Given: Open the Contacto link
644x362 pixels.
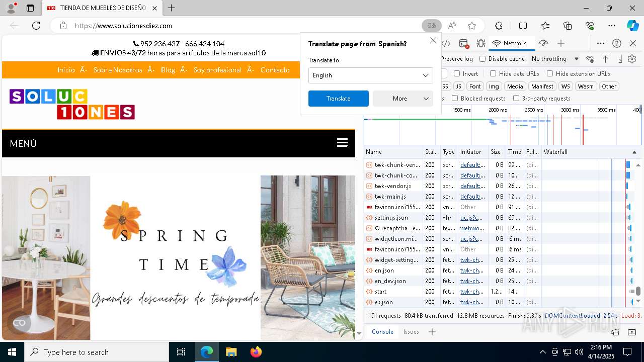Looking at the screenshot, I should (x=275, y=70).
